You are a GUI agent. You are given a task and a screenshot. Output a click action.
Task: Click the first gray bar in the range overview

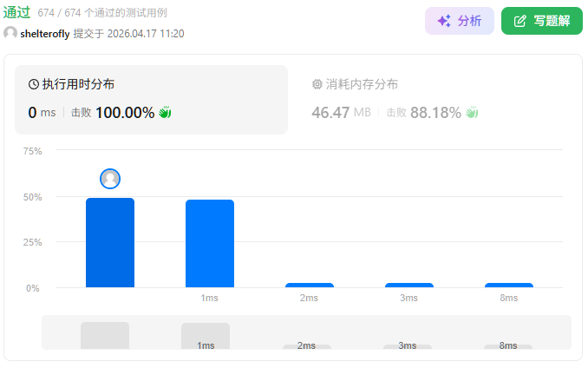105,336
